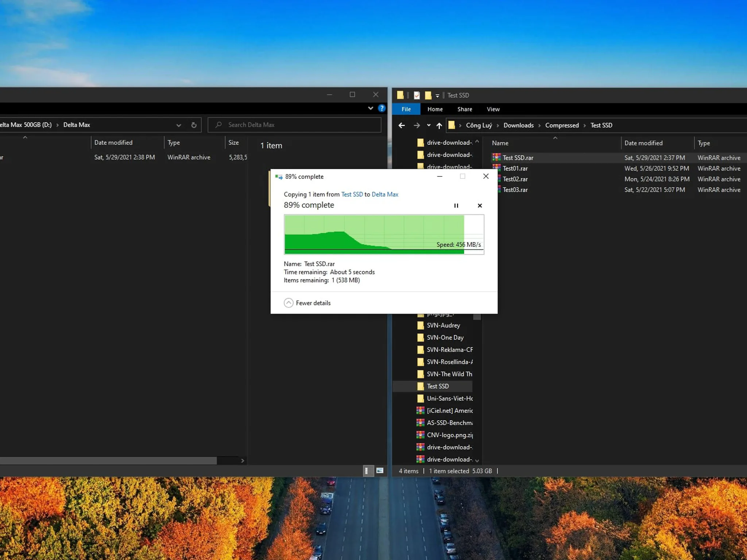Screen dimensions: 747x560
Task: Select Test03.rar file
Action: pos(515,190)
